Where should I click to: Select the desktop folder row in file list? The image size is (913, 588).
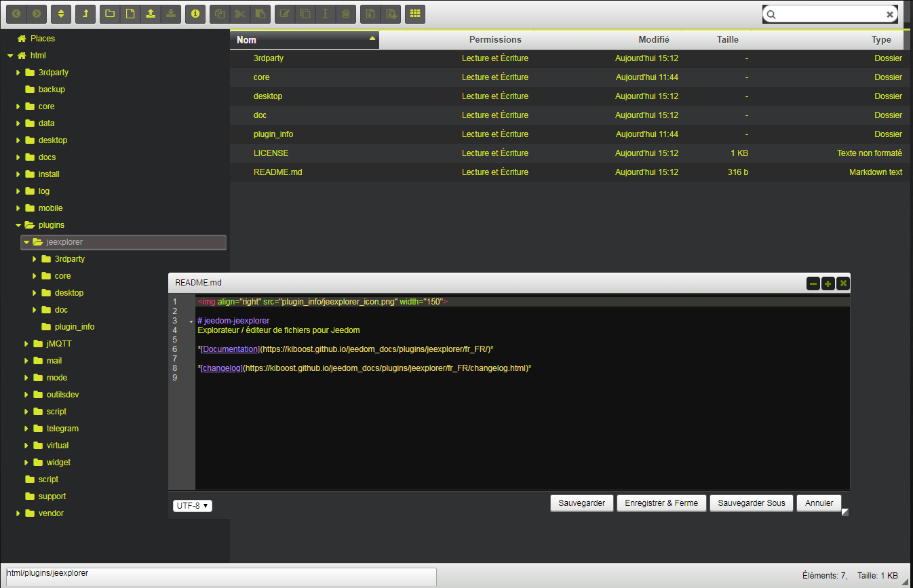pos(568,96)
